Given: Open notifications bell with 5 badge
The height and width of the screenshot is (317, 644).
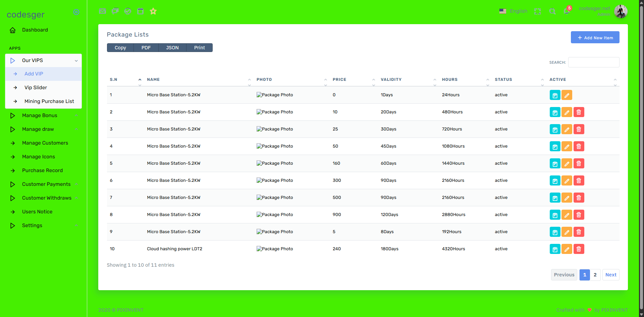Looking at the screenshot, I should 567,11.
